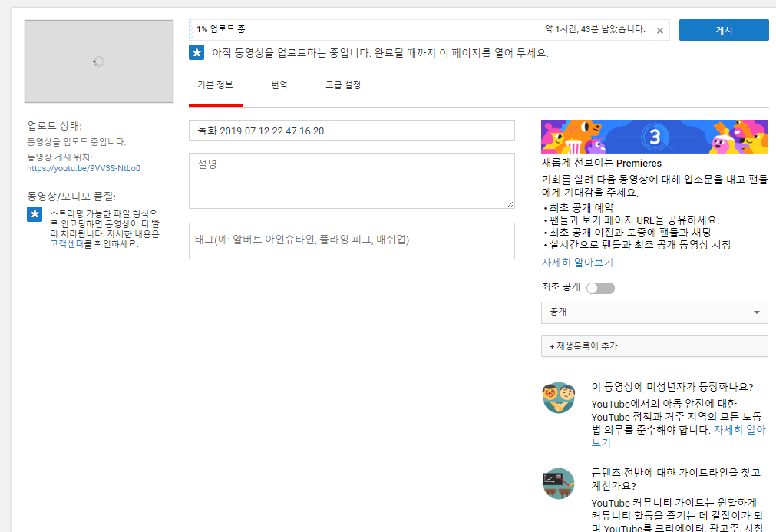
Task: Click the loading video thumbnail placeholder
Action: (x=98, y=61)
